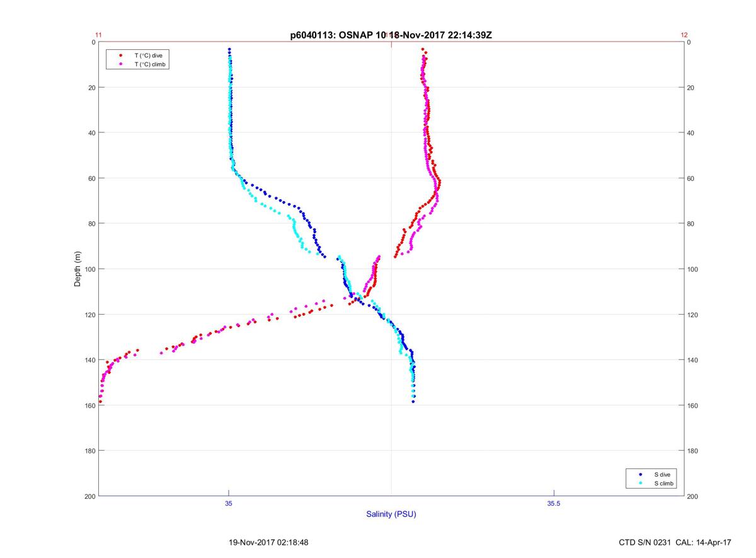Click the right depth tick label 60
This screenshot has height=558, width=756.
pos(690,178)
